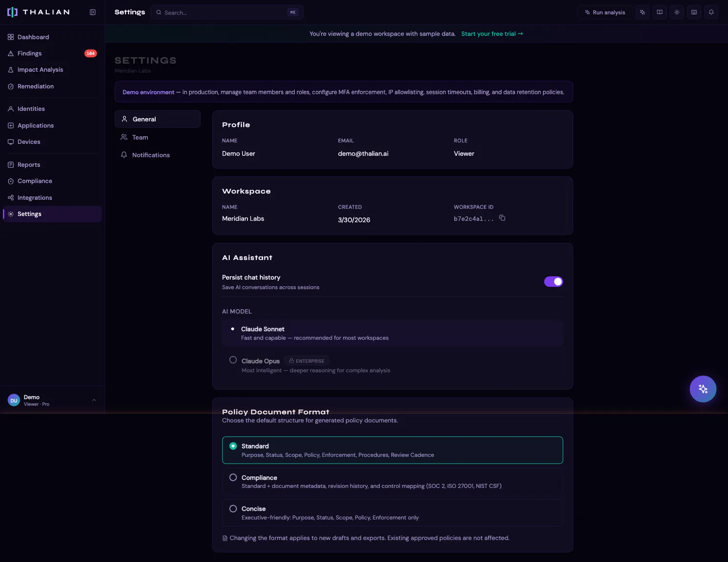This screenshot has height=562, width=728.
Task: Select the Claude Sonnet model option
Action: [x=393, y=333]
